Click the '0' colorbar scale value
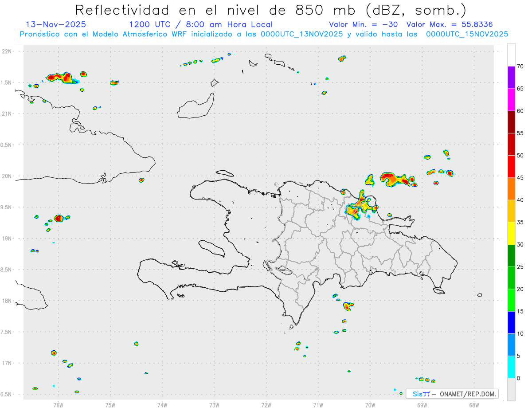The image size is (532, 411). [x=518, y=378]
